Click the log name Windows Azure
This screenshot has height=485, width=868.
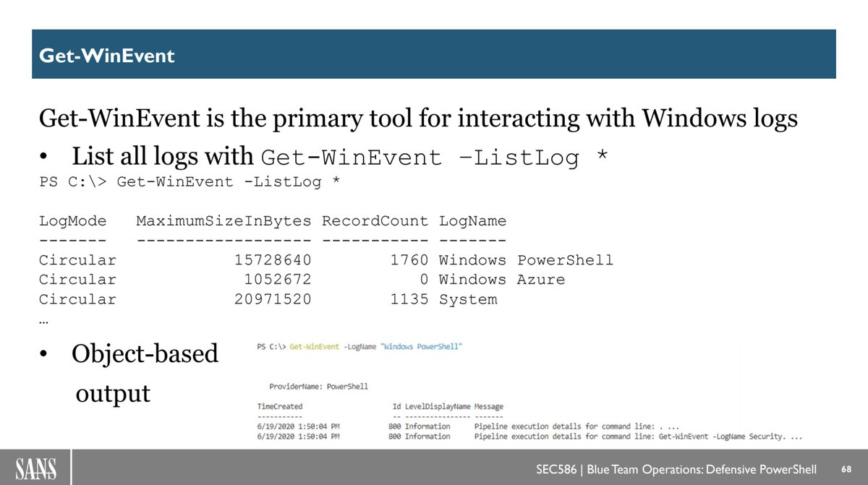click(x=502, y=280)
